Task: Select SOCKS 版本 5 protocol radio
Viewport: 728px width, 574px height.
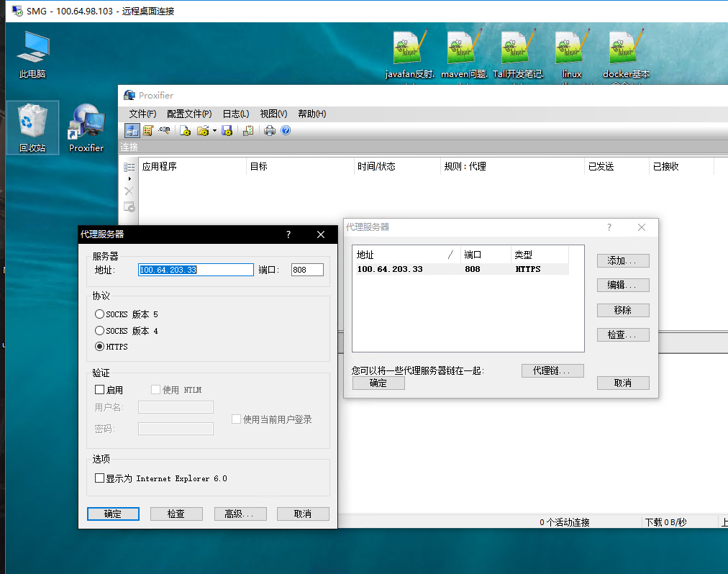Action: (x=99, y=314)
